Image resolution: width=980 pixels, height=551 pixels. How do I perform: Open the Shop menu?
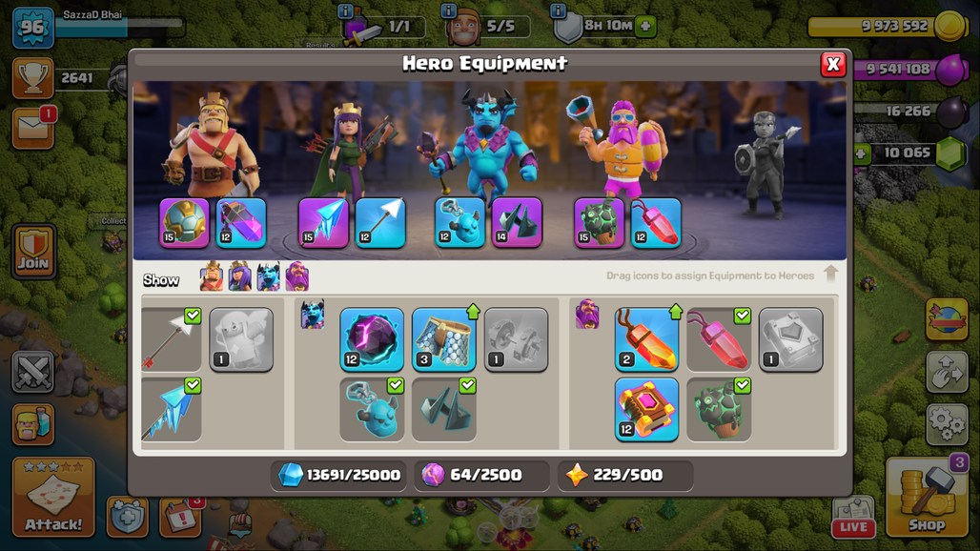[x=927, y=497]
